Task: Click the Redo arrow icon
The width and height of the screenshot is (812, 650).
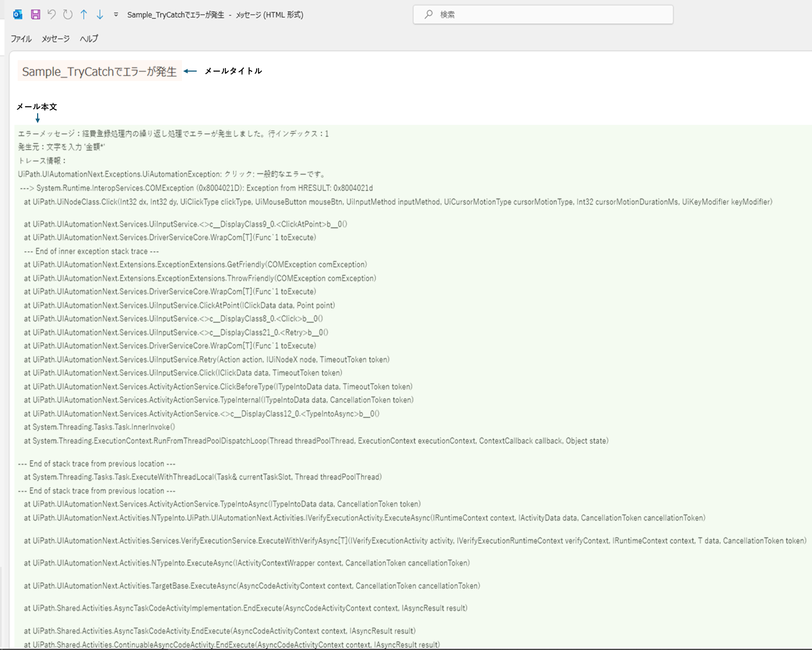Action: tap(68, 15)
